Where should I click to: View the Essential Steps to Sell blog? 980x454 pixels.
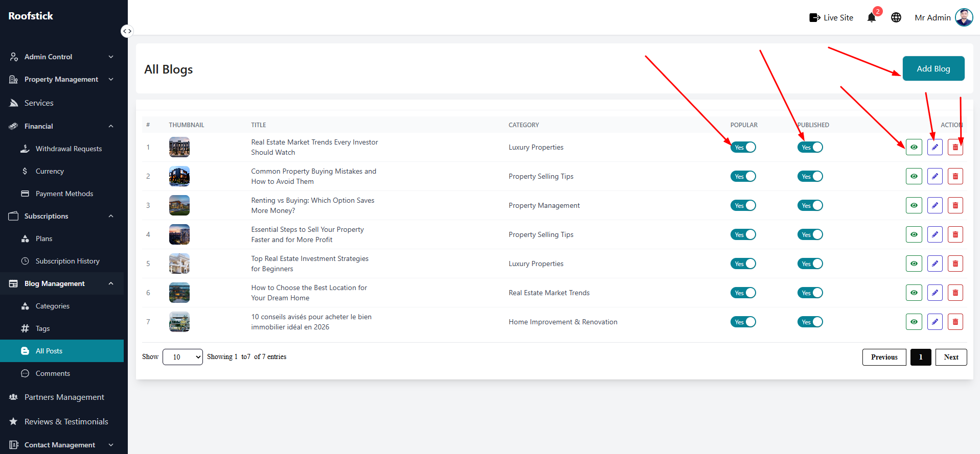coord(914,234)
